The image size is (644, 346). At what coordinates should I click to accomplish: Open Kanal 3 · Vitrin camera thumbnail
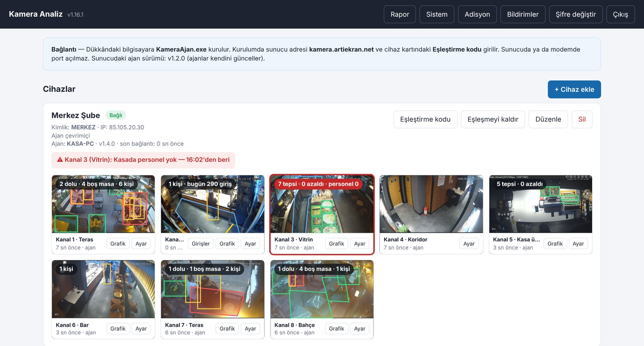322,204
